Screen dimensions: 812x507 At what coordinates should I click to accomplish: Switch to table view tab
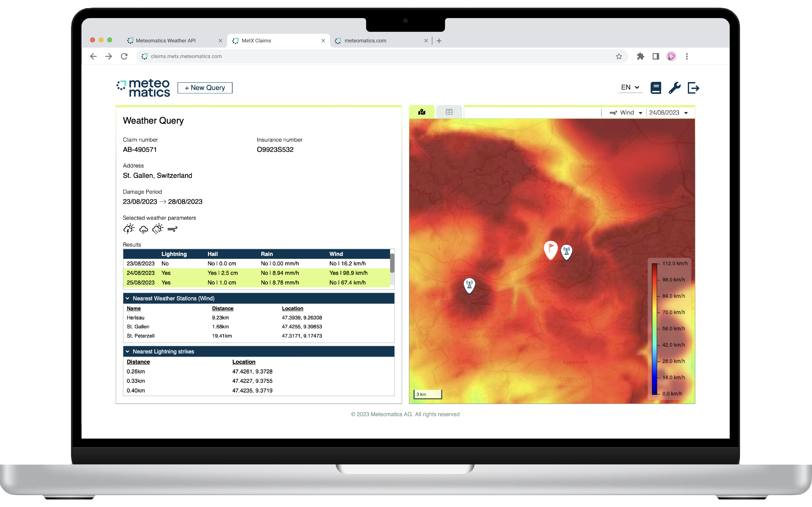[449, 112]
